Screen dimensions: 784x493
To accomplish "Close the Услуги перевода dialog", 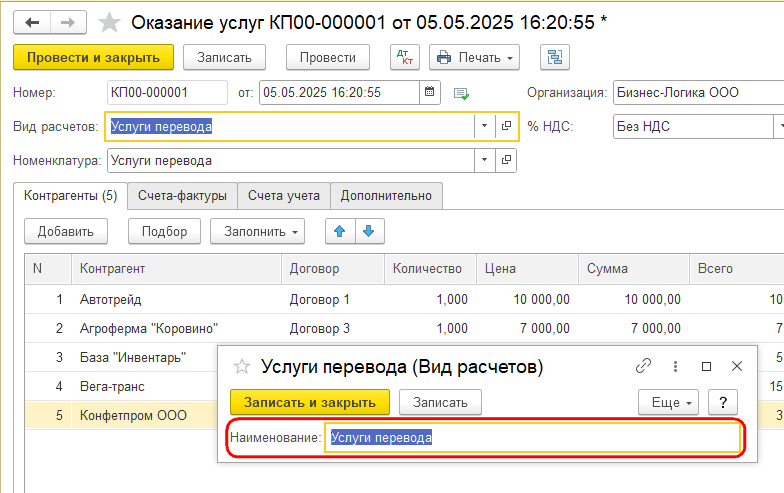I will 736,366.
